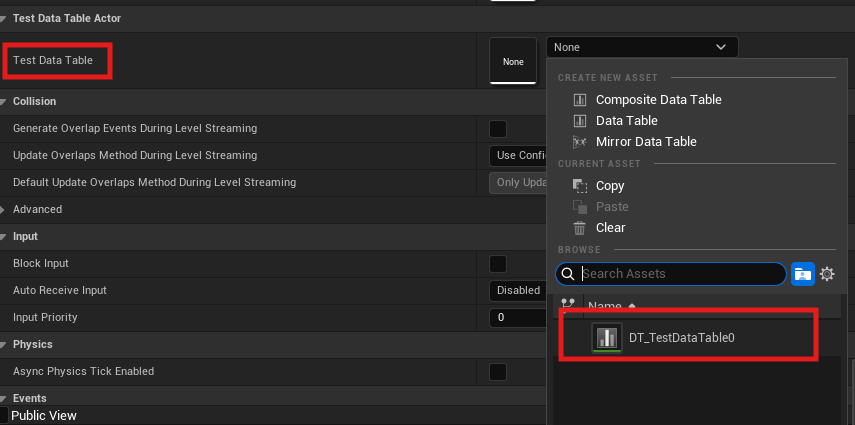This screenshot has height=425, width=855.
Task: Open asset browser folder filter icon
Action: pos(802,274)
